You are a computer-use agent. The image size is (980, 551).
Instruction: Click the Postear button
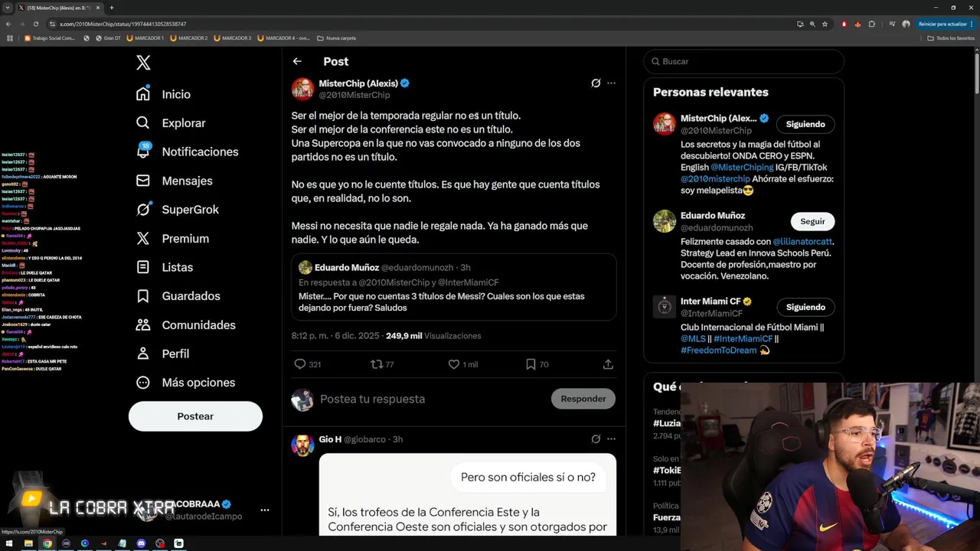pyautogui.click(x=195, y=416)
